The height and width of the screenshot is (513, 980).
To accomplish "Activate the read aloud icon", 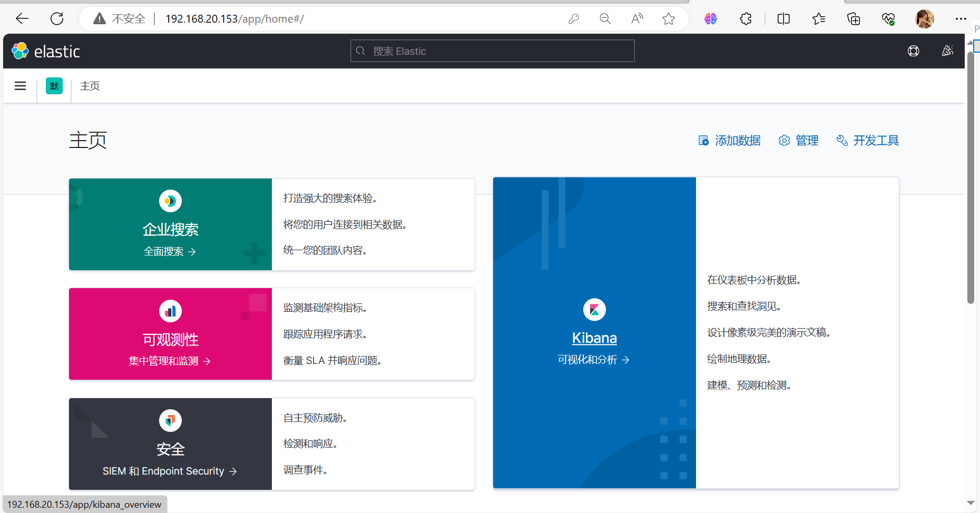I will click(637, 19).
